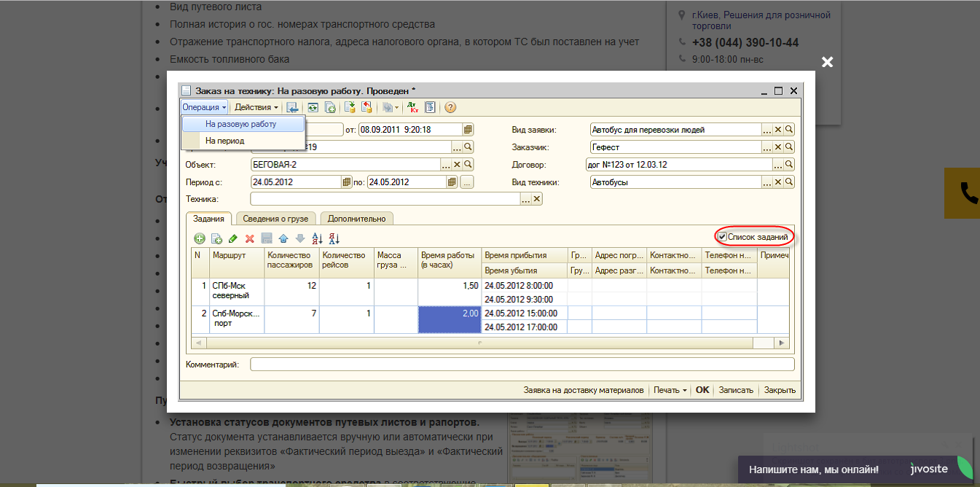Click Заявка на доставку материалов

583,390
